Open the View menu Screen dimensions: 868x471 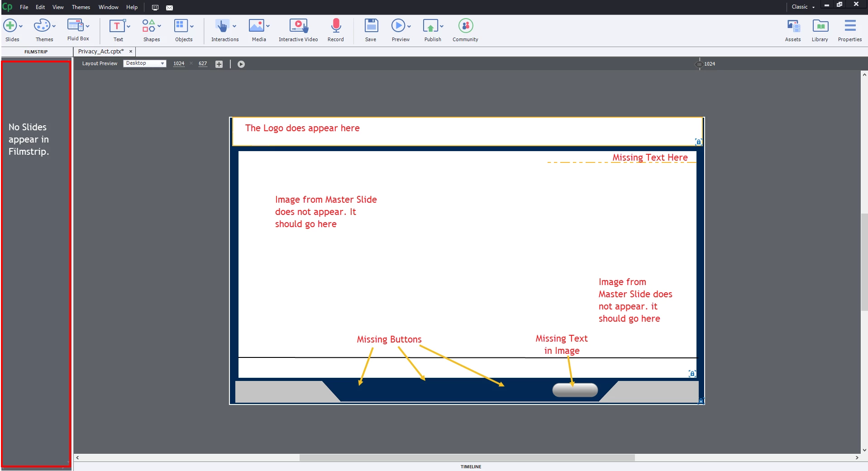[x=58, y=7]
